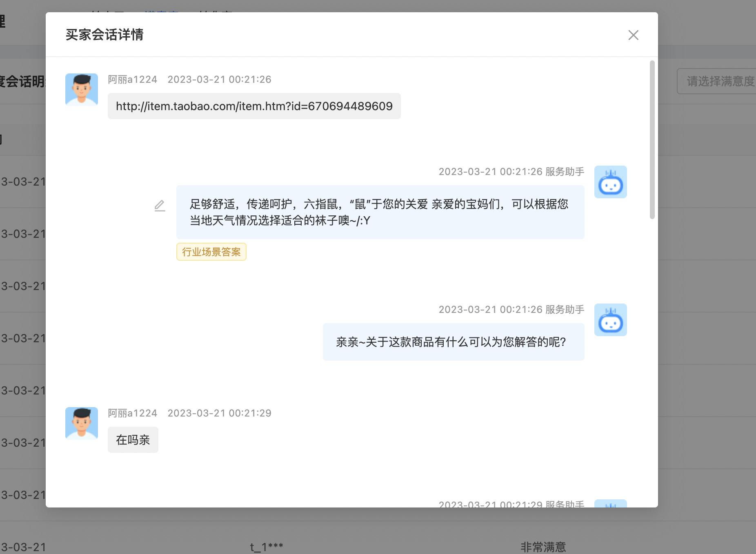Click 非常满意 in the background table
Image resolution: width=756 pixels, height=554 pixels.
[x=543, y=547]
